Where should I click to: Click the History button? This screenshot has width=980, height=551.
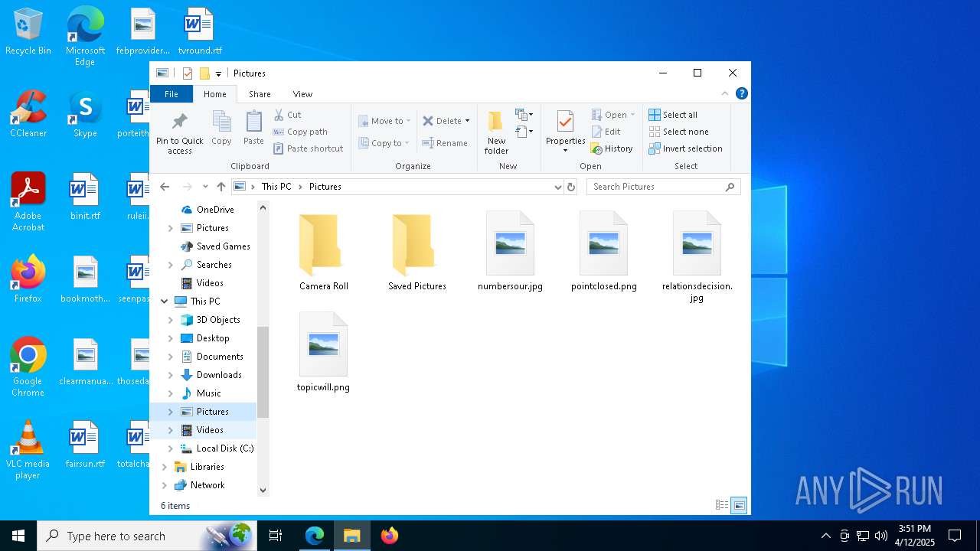click(x=612, y=148)
